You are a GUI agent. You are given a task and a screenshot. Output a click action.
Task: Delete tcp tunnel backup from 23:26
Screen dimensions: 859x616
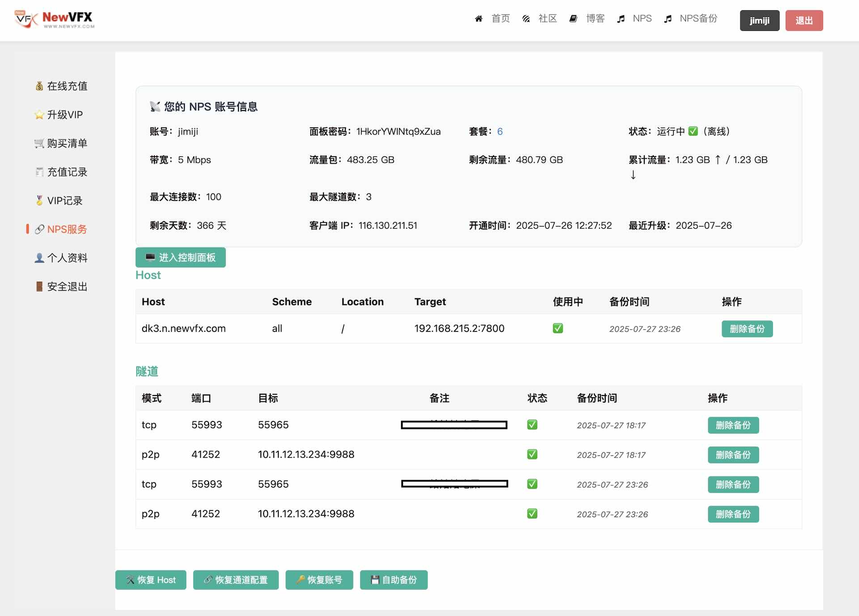733,484
